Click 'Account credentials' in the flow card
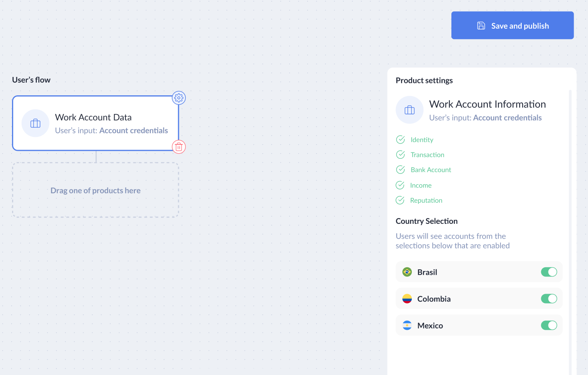Viewport: 588px width, 375px height. [133, 130]
